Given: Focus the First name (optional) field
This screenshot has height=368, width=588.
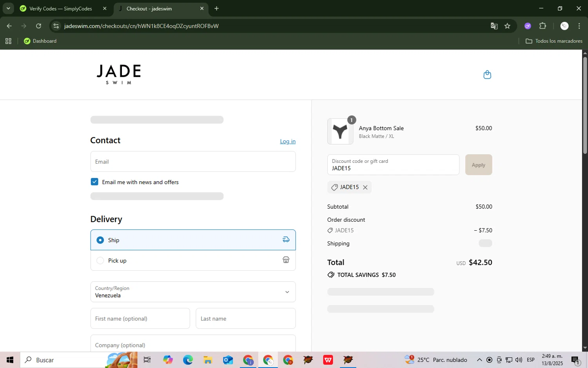Looking at the screenshot, I should (x=140, y=319).
